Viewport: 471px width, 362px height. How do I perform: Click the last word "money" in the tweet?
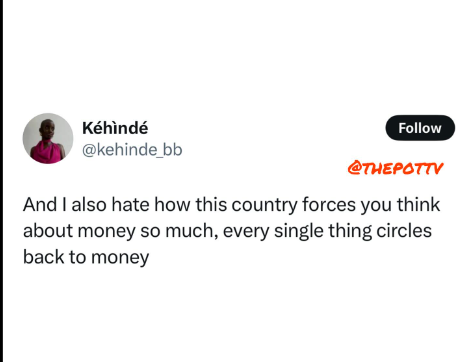120,258
